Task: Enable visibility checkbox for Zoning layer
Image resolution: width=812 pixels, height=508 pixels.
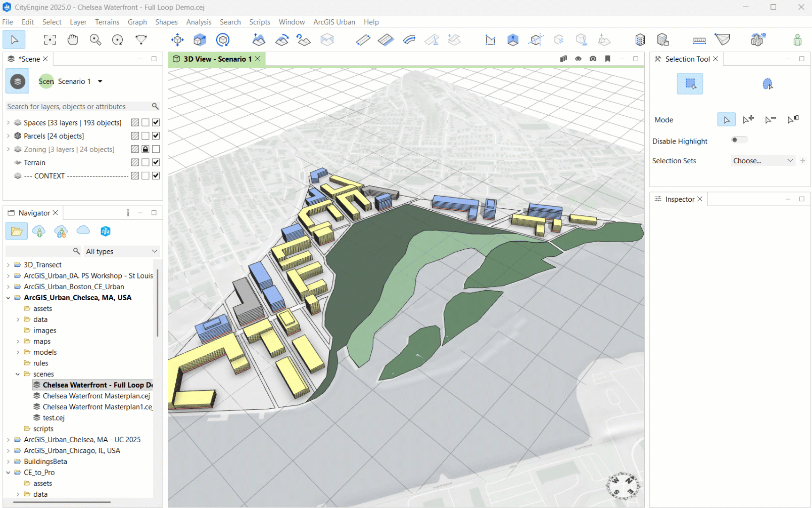Action: tap(156, 149)
